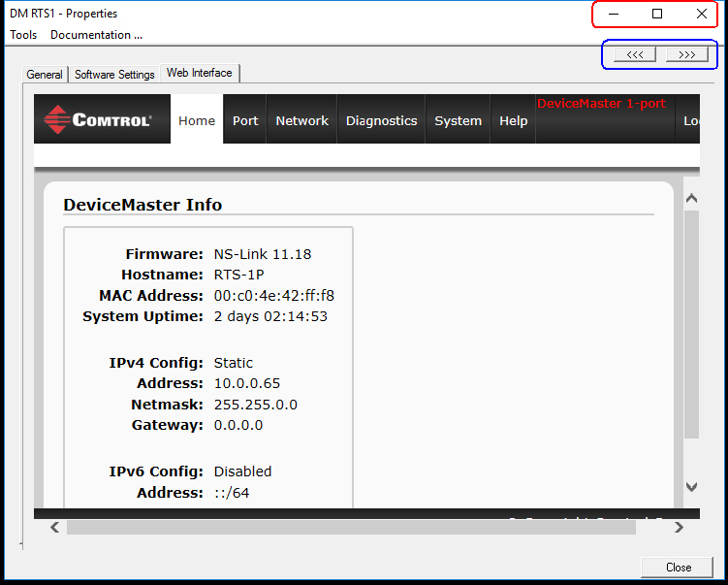Open the Documentation menu

pos(96,35)
